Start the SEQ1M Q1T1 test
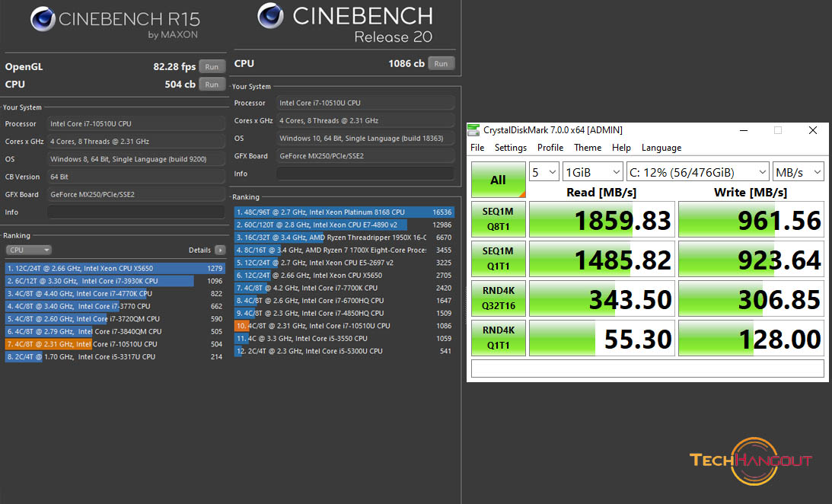The image size is (832, 504). [x=499, y=259]
